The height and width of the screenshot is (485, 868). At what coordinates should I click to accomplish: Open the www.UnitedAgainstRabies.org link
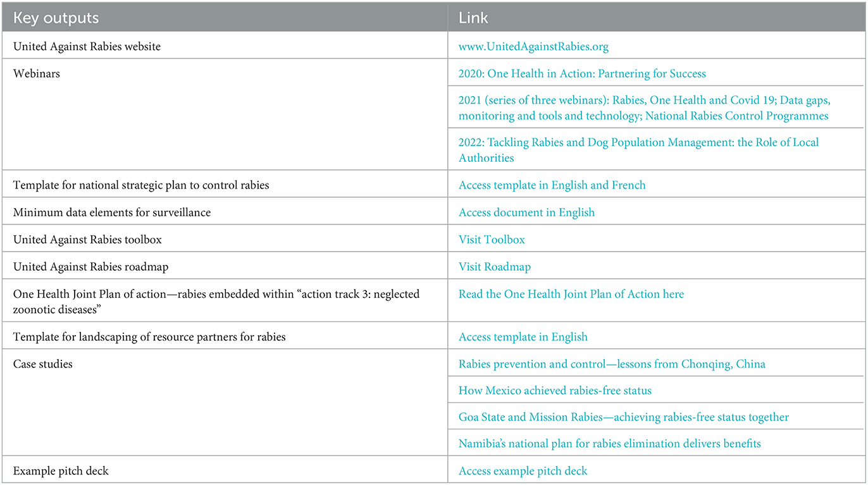tap(533, 46)
